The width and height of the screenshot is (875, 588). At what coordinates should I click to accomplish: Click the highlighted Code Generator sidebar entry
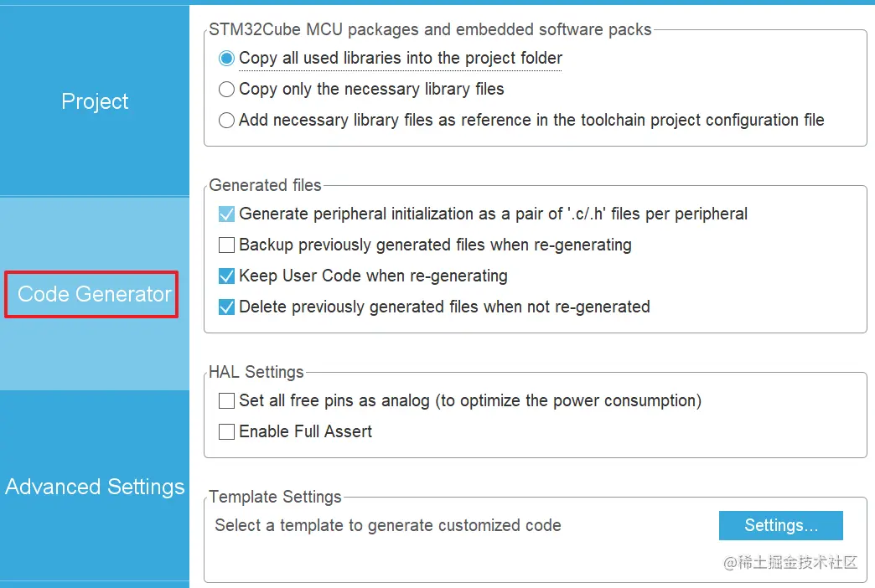[91, 294]
